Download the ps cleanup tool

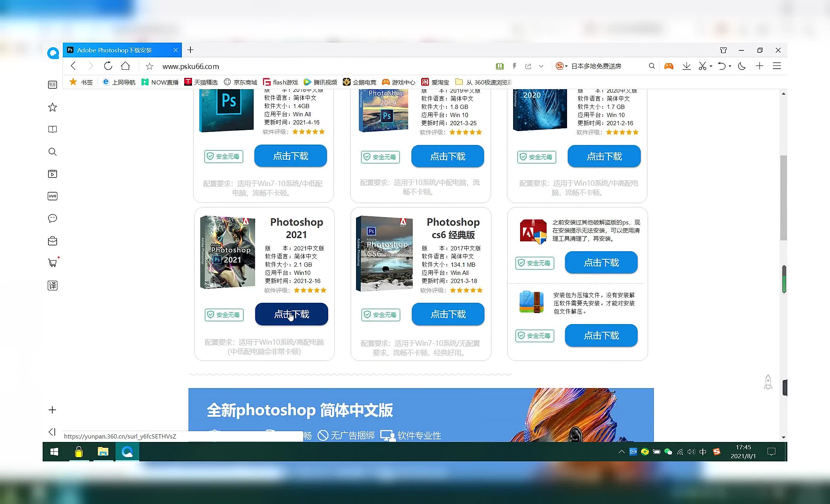tap(601, 262)
